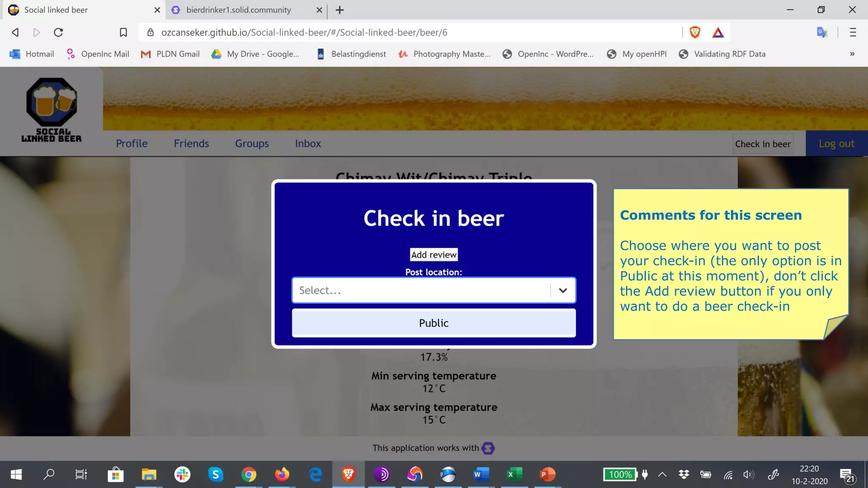Open the Inbox page

[x=308, y=144]
